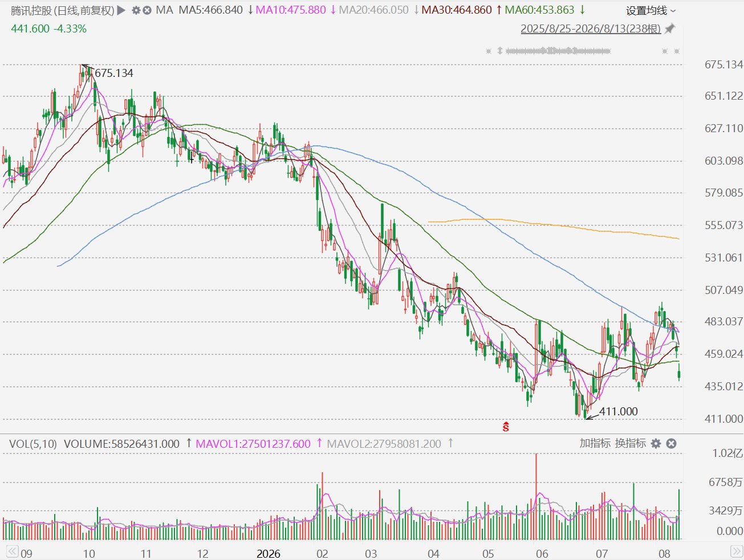This screenshot has height=560, width=744.
Task: Close the VOL indicator panel
Action: [672, 443]
